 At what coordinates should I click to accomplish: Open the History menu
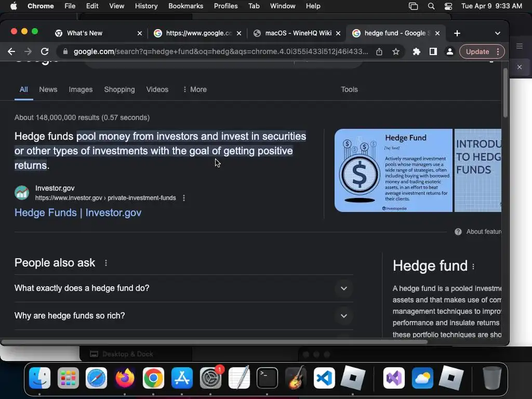click(146, 6)
